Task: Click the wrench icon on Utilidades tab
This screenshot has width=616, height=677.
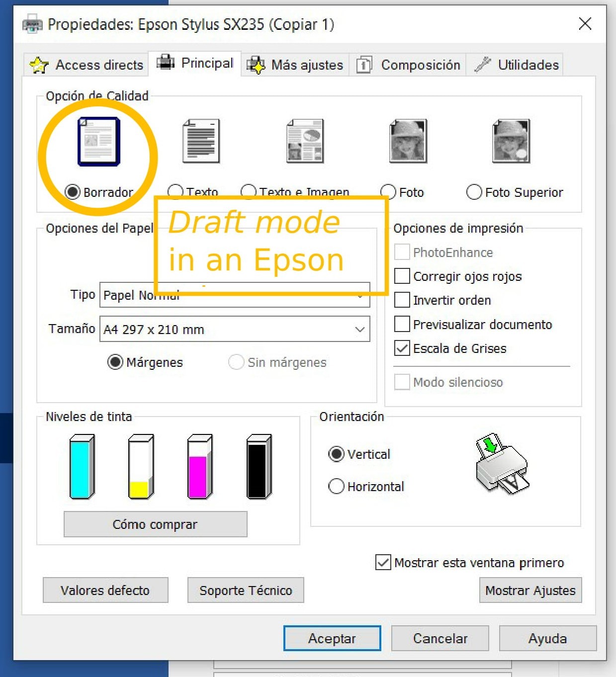Action: click(482, 65)
